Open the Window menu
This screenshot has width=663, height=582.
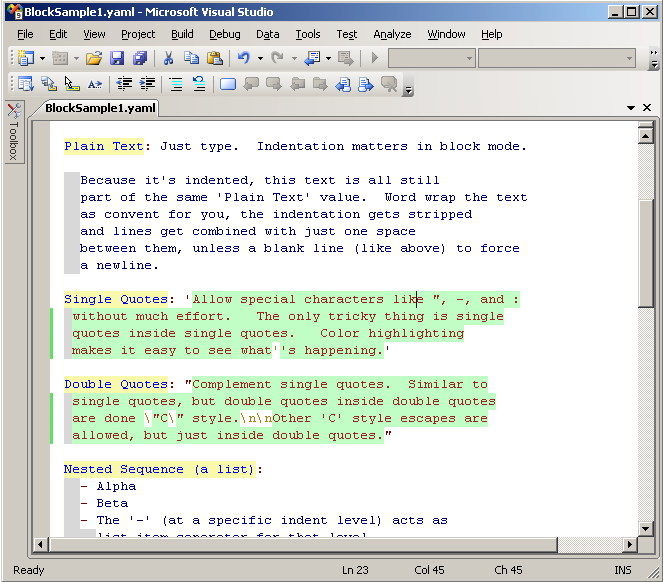446,34
